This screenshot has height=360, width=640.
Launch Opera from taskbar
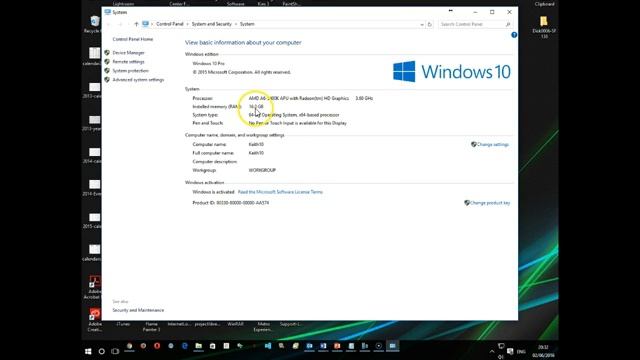157,346
